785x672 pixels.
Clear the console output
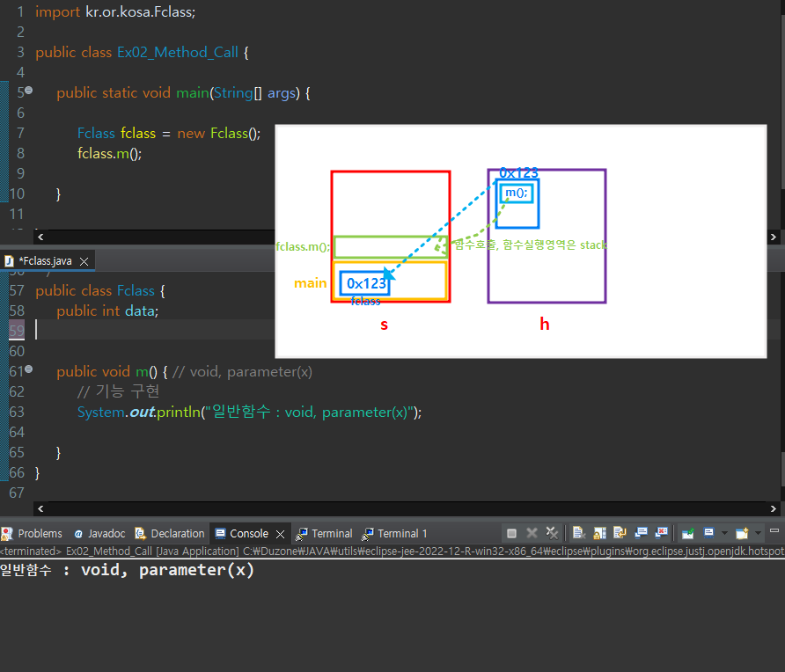[x=579, y=533]
